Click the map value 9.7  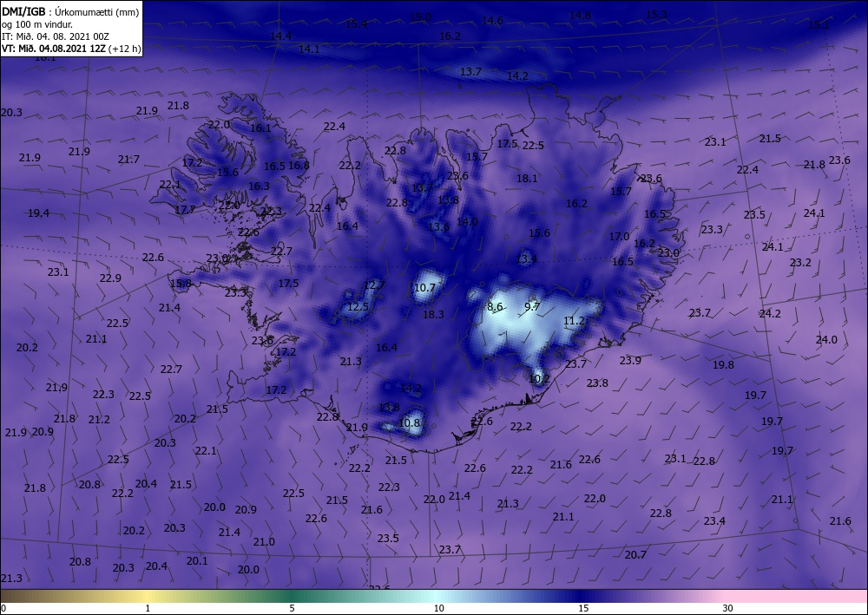click(531, 306)
